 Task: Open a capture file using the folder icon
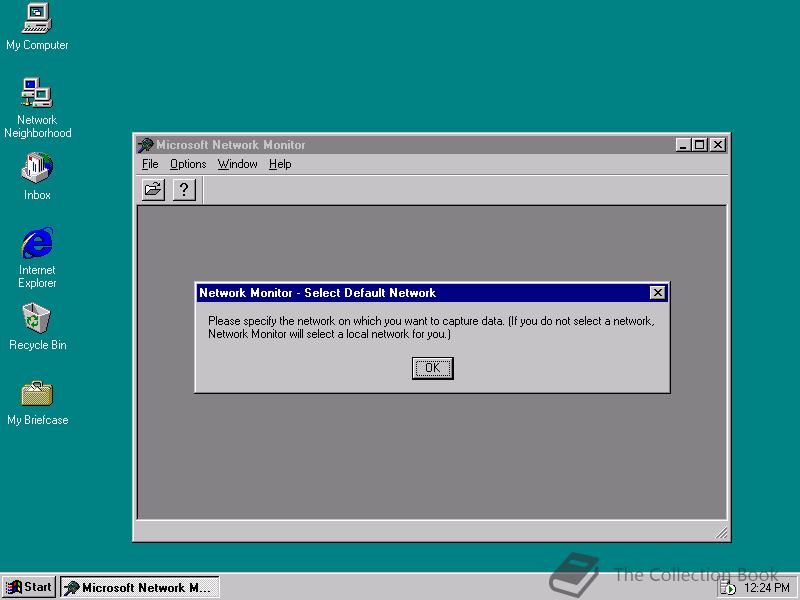pos(152,189)
